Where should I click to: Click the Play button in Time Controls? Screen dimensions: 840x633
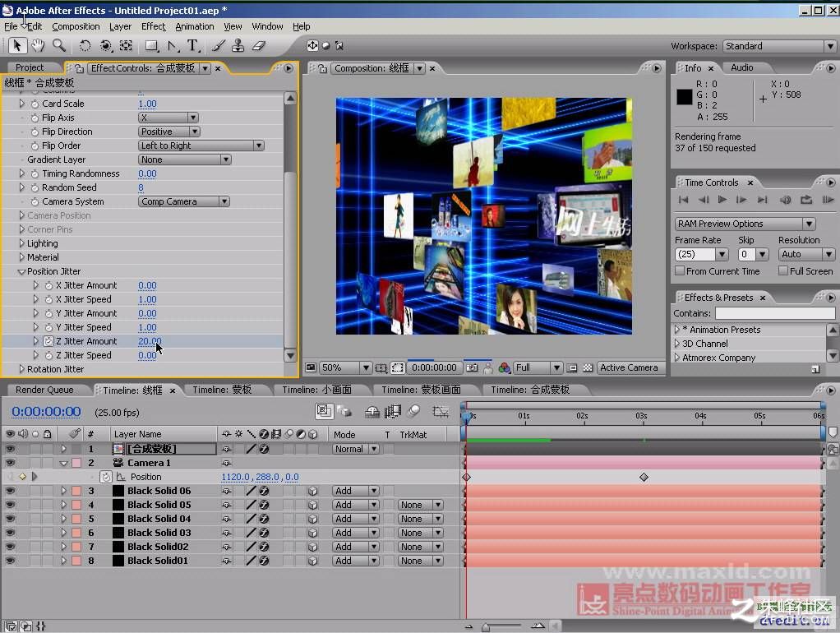722,200
